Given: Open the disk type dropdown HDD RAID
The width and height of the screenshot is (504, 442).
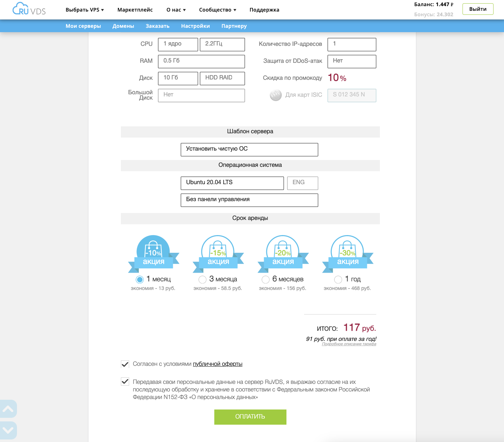Looking at the screenshot, I should pos(222,78).
